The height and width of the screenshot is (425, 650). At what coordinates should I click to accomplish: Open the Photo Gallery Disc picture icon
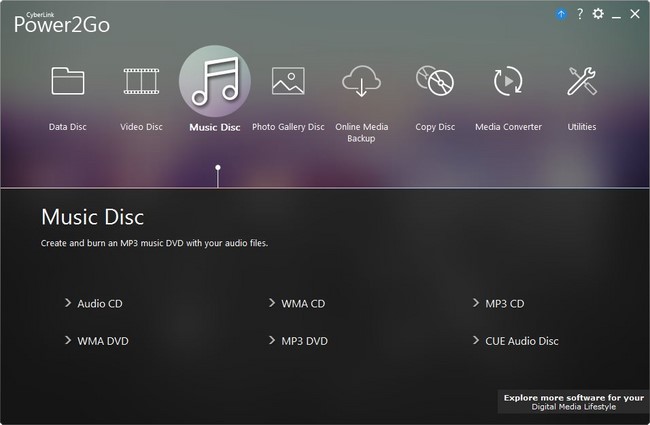pyautogui.click(x=288, y=81)
